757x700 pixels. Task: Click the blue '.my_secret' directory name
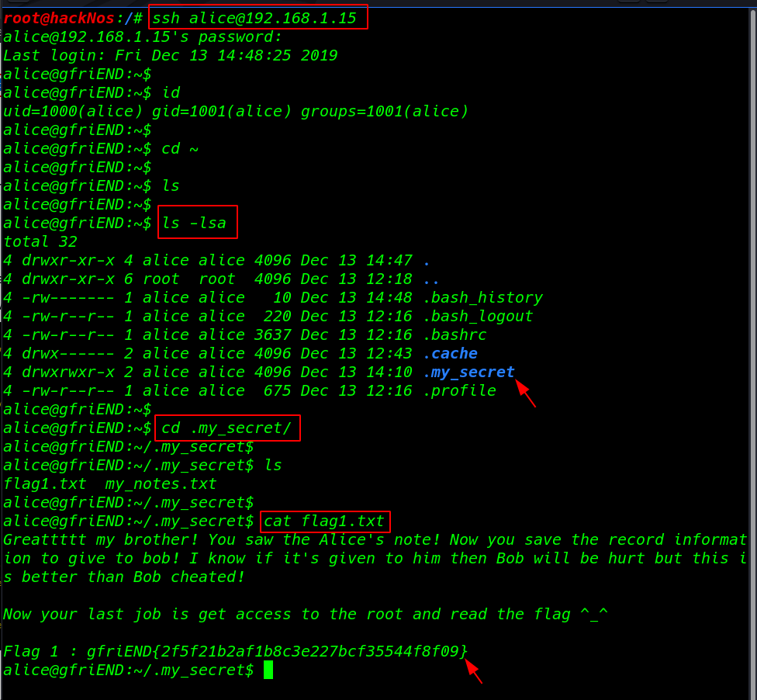coord(468,372)
